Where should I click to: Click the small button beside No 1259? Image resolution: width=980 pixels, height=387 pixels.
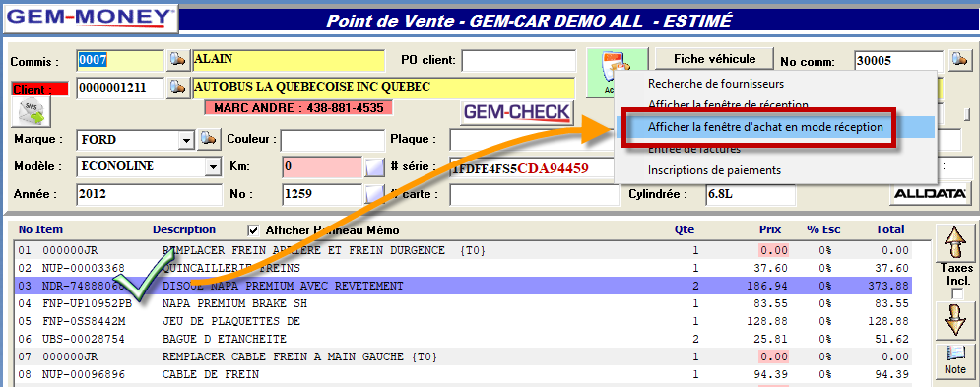click(x=373, y=194)
